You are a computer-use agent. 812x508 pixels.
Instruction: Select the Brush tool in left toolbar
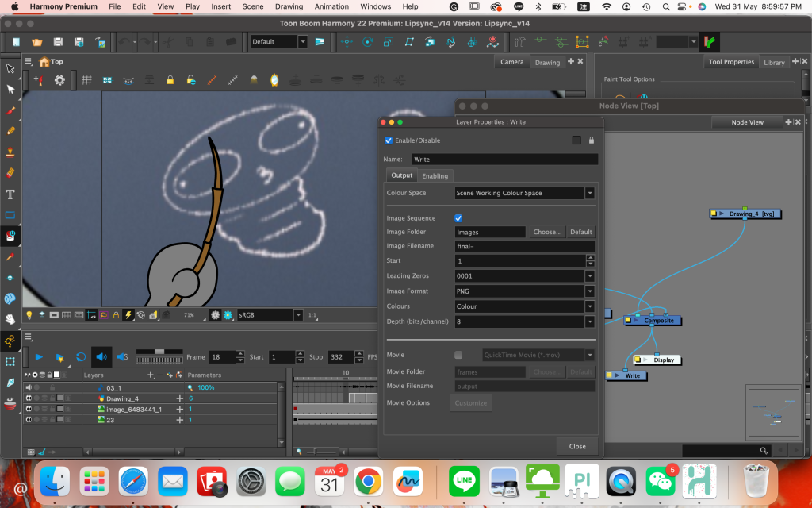tap(10, 110)
